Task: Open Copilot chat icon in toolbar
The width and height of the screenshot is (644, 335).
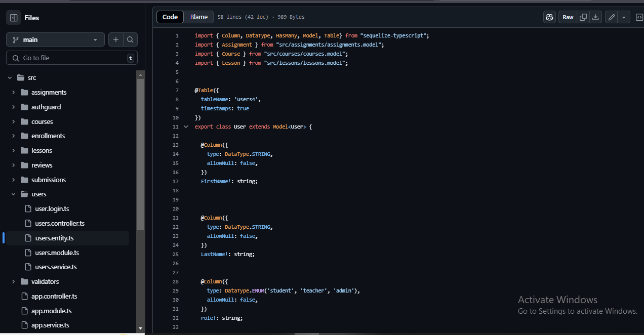Action: coord(549,17)
